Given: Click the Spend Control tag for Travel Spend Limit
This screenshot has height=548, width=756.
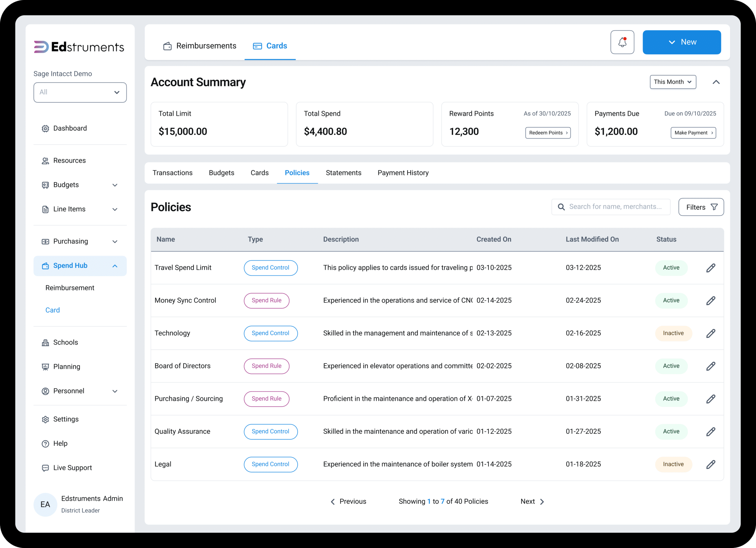Looking at the screenshot, I should (270, 268).
